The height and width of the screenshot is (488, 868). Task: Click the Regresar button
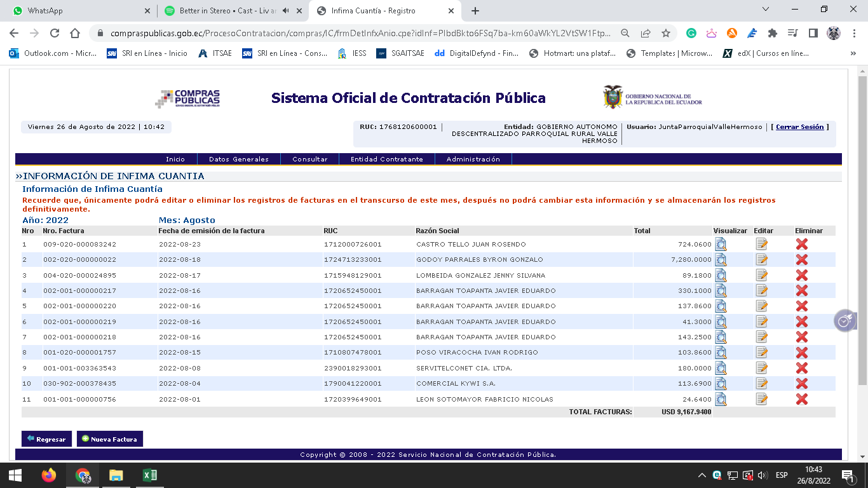tap(46, 439)
